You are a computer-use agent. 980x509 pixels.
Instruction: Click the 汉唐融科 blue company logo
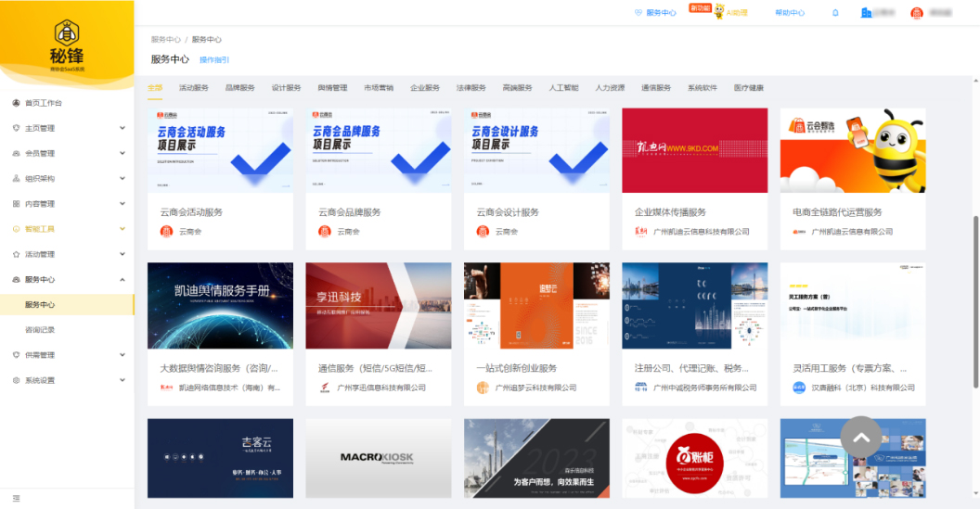(799, 388)
